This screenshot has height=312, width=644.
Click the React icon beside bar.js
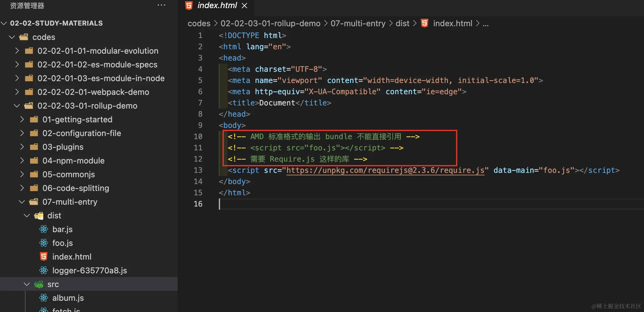(x=44, y=229)
